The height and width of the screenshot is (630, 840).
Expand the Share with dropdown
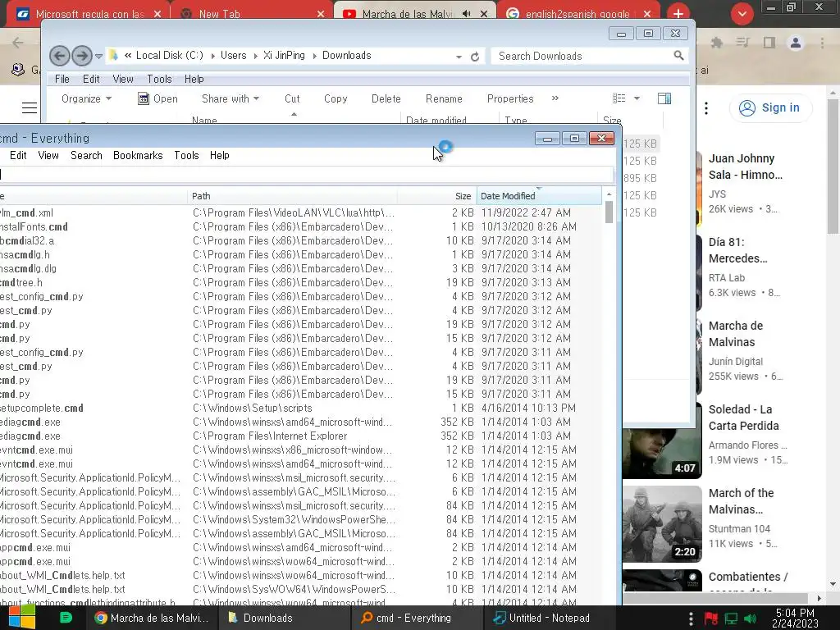[231, 98]
